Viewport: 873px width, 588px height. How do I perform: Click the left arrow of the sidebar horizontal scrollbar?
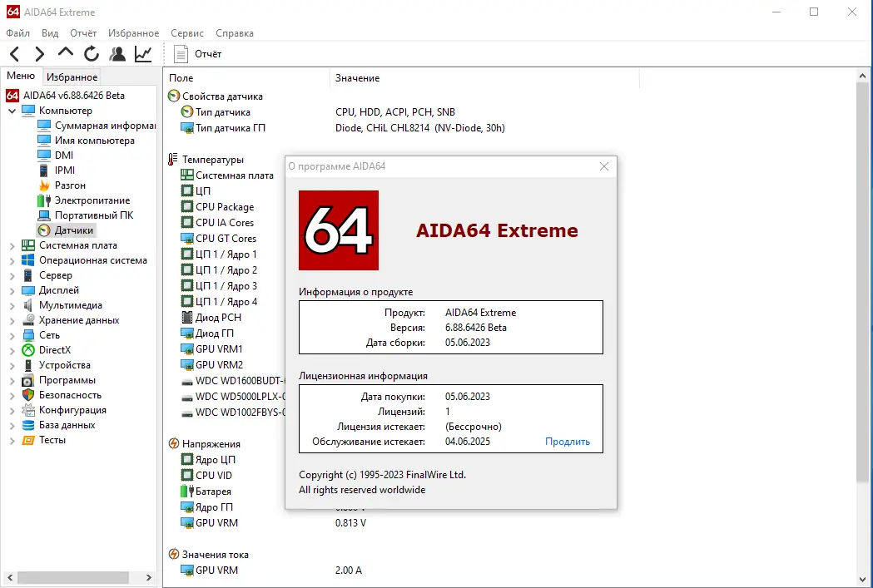9,578
